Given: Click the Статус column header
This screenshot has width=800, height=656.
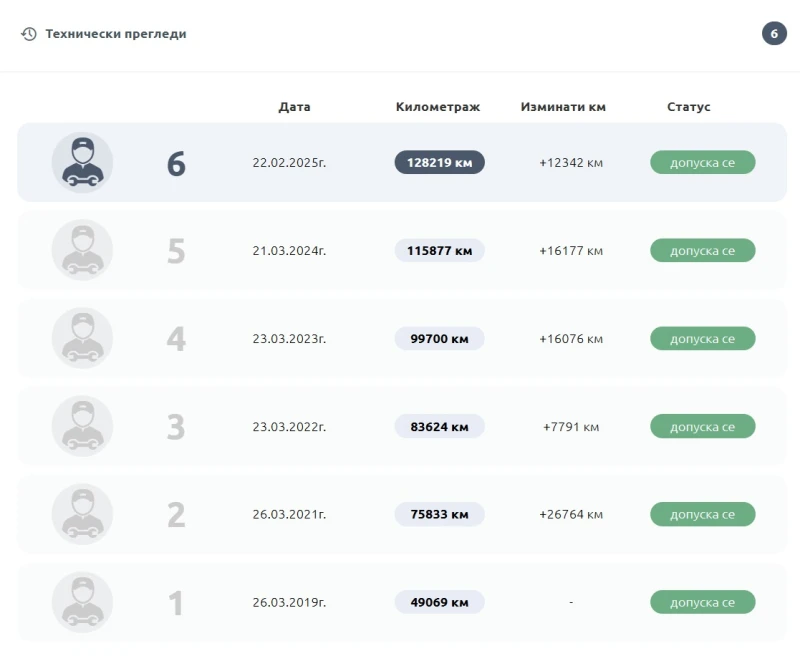Looking at the screenshot, I should click(689, 107).
